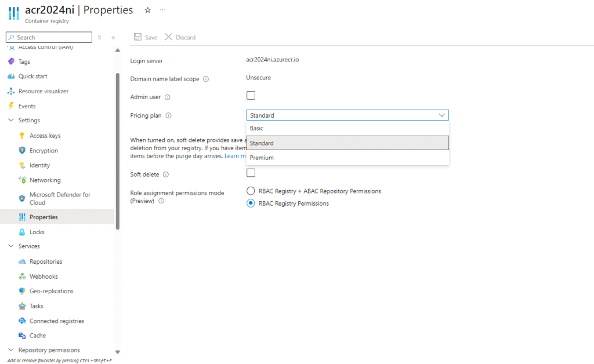Select Premium from pricing plan list

pos(262,158)
